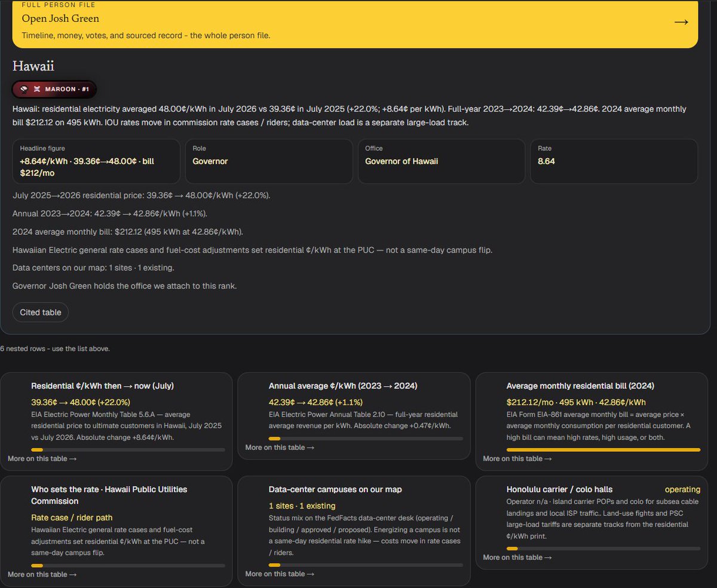The height and width of the screenshot is (588, 717).
Task: Click the 'Governor Josh Green holds the office' line
Action: [x=125, y=286]
